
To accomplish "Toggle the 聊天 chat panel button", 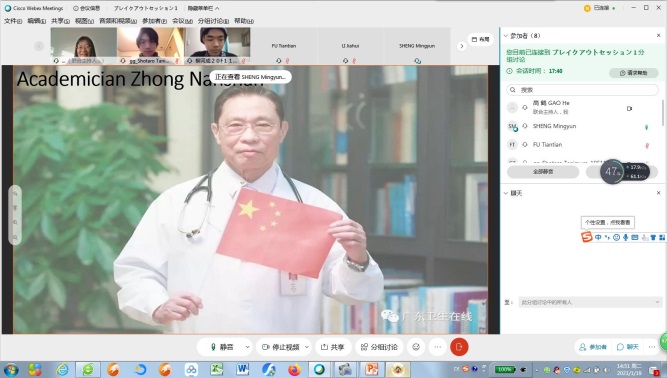I will point(628,347).
